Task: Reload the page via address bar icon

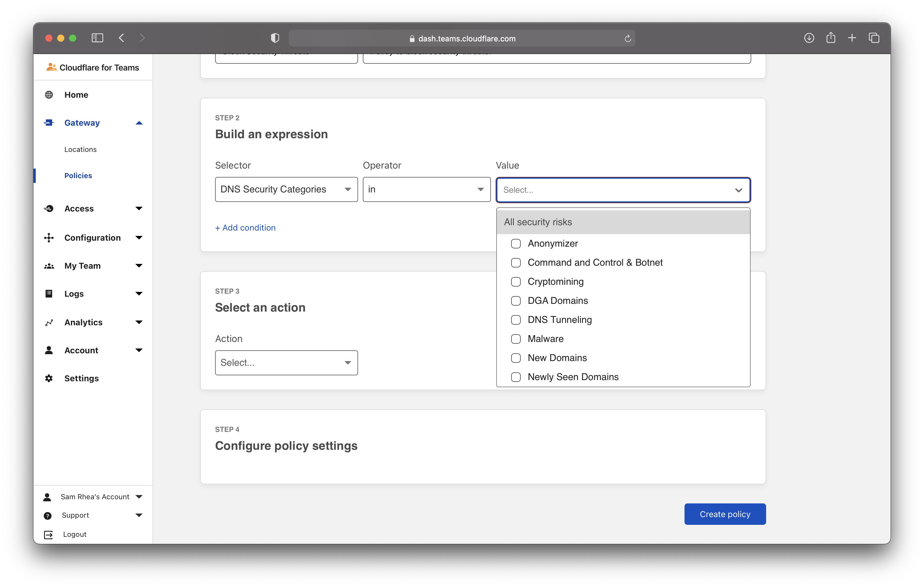Action: click(x=628, y=38)
